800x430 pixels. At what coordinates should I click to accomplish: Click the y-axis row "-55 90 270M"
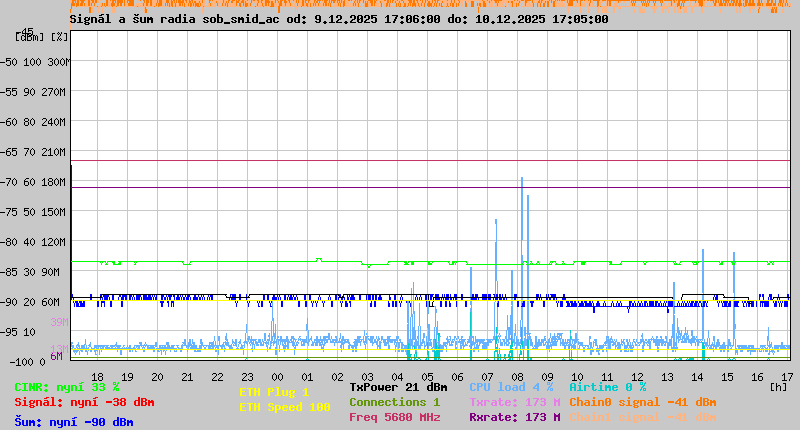pos(35,92)
